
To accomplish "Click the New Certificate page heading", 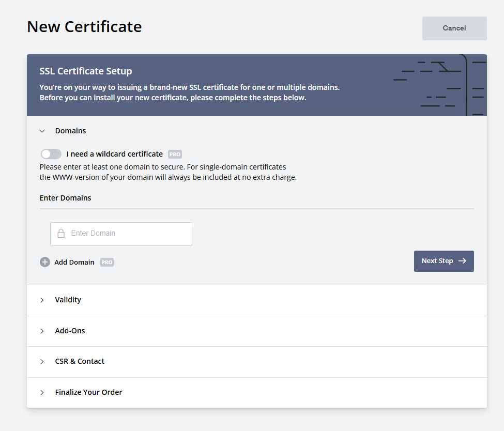I will point(84,26).
